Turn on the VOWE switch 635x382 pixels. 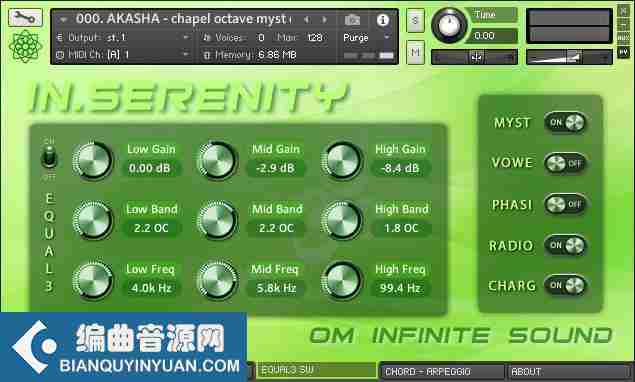point(565,163)
